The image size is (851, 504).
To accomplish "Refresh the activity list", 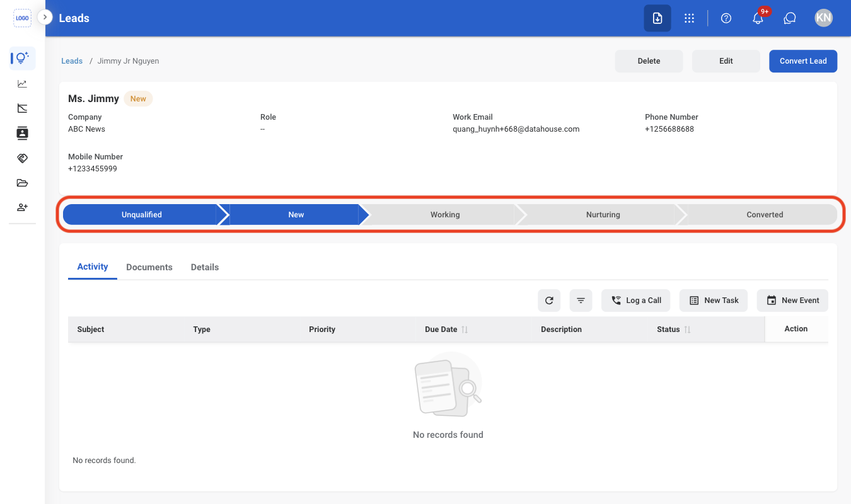I will [549, 301].
